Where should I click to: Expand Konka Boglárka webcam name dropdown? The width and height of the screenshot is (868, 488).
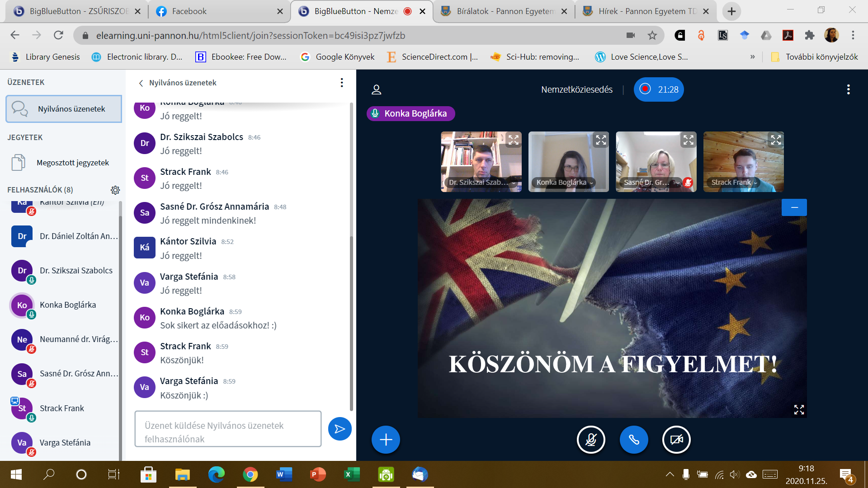[x=564, y=183]
